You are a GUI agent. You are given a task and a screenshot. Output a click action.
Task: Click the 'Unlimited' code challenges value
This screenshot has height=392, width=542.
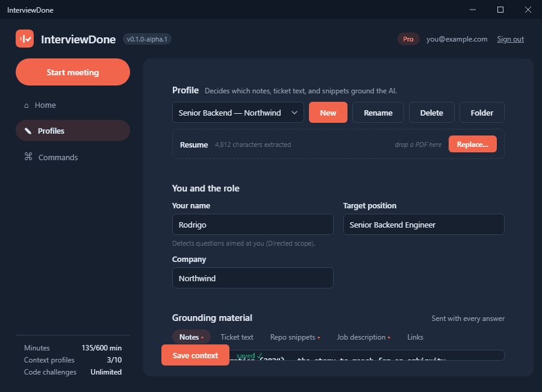[x=106, y=372]
